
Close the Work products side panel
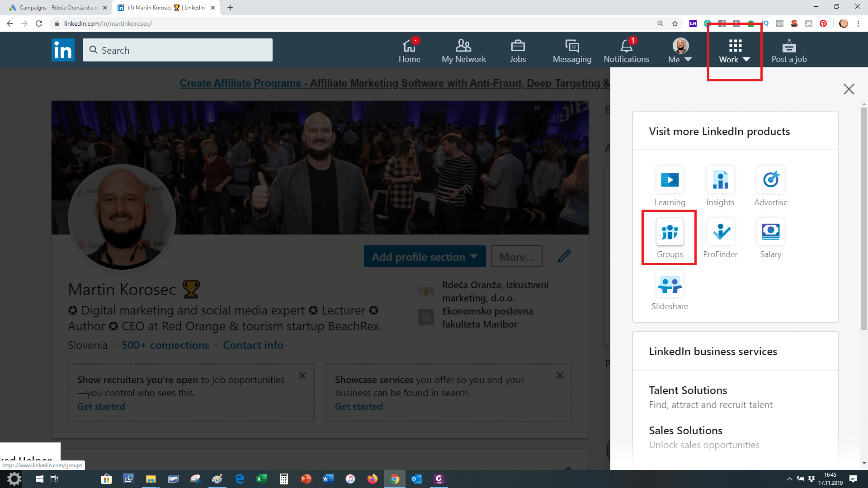[x=849, y=89]
